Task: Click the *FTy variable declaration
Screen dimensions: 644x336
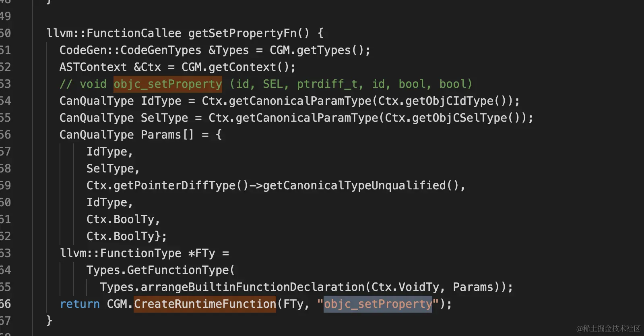Action: pos(202,253)
